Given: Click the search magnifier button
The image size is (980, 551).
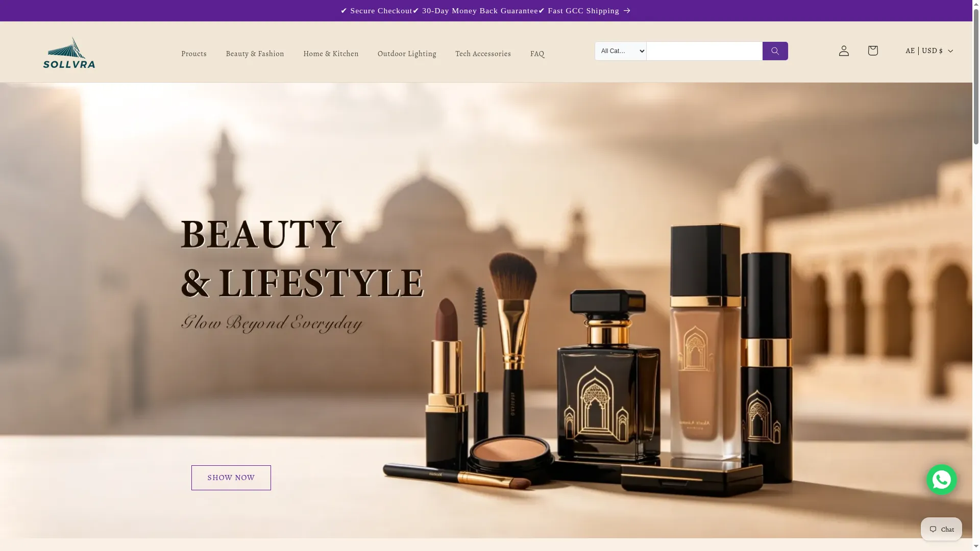Looking at the screenshot, I should coord(775,51).
